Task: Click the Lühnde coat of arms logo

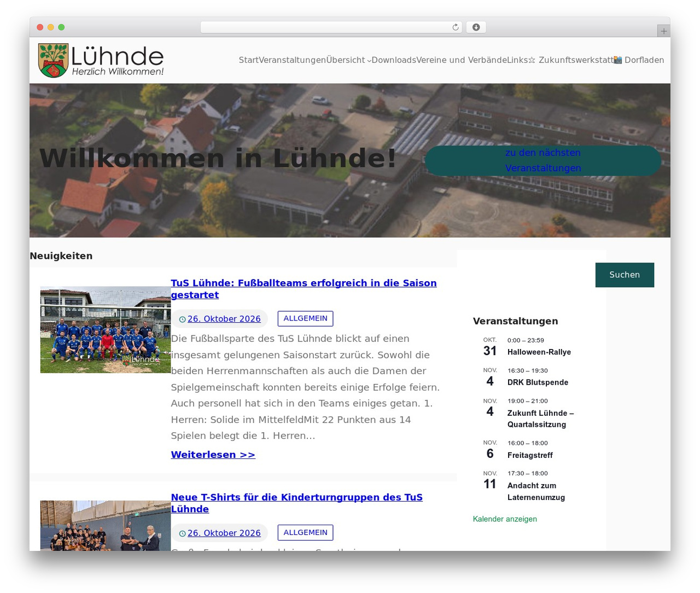Action: click(54, 60)
